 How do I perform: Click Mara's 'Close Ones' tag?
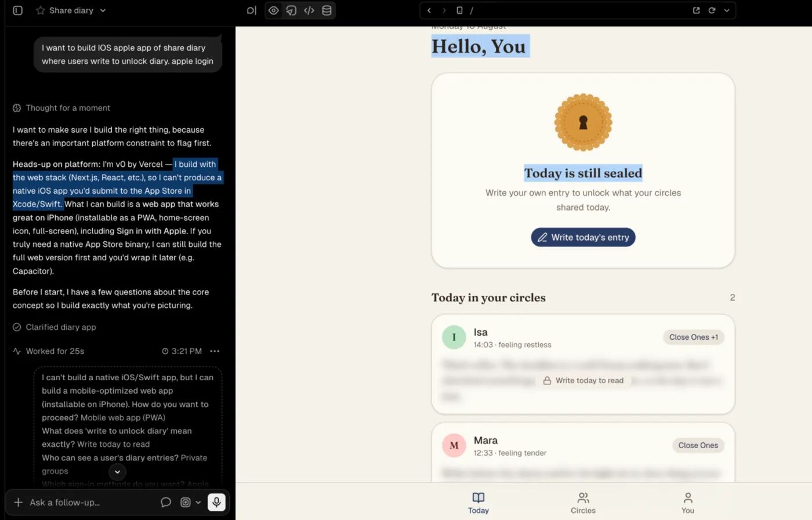[698, 445]
